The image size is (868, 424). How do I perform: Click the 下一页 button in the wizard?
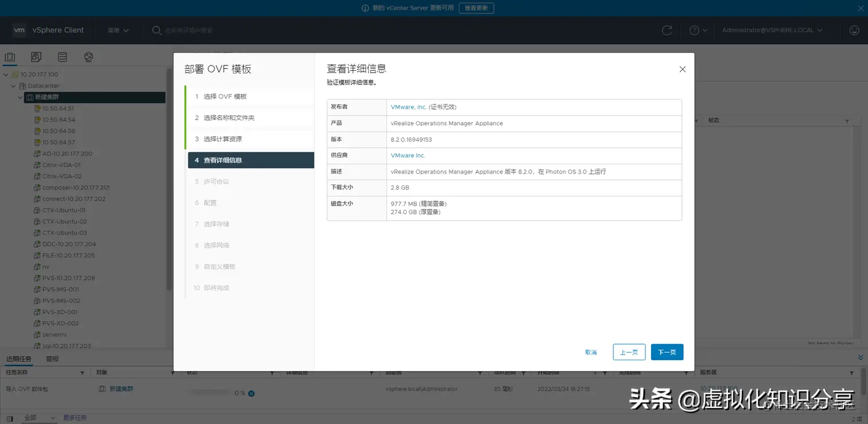point(666,352)
